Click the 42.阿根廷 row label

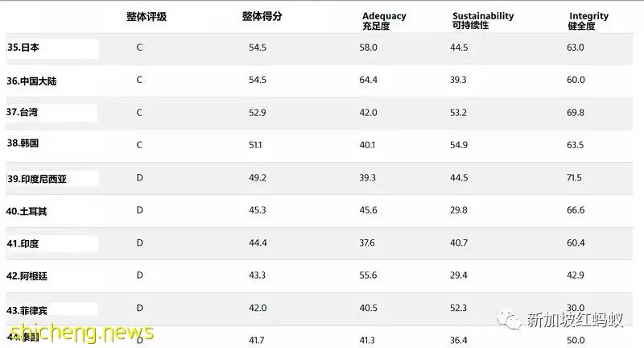pos(27,276)
